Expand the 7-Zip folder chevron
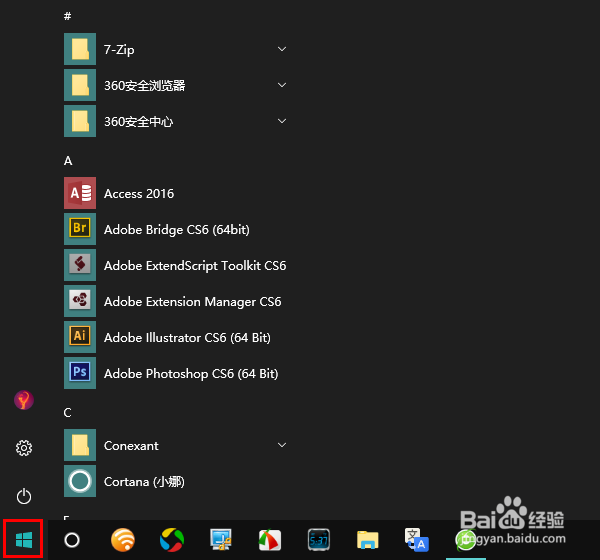The image size is (600, 560). click(x=282, y=49)
